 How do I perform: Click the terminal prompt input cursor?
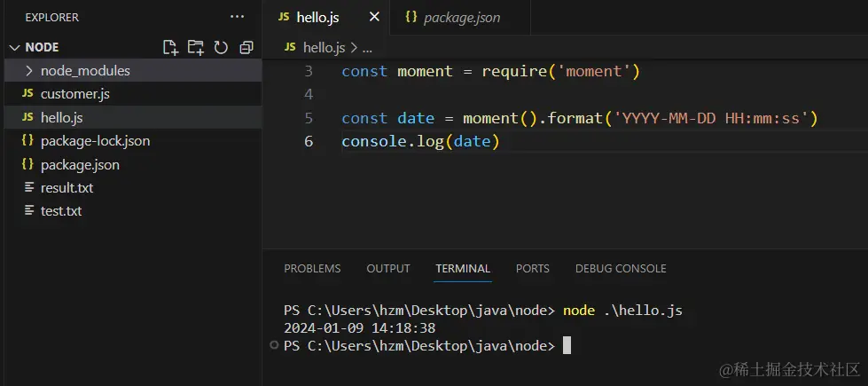coord(567,345)
